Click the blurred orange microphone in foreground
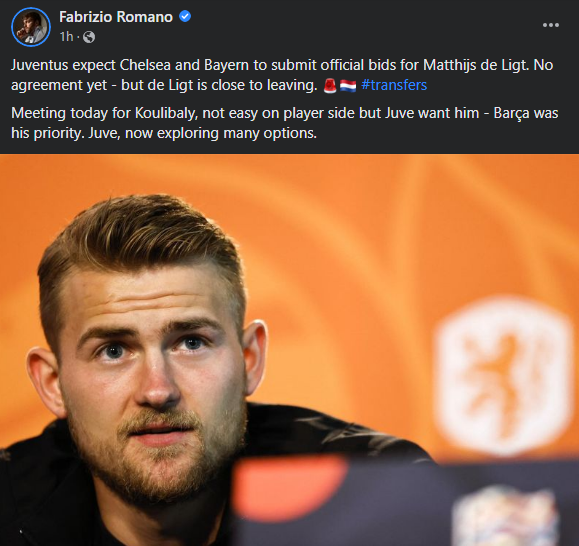Image resolution: width=579 pixels, height=546 pixels. coord(290,487)
